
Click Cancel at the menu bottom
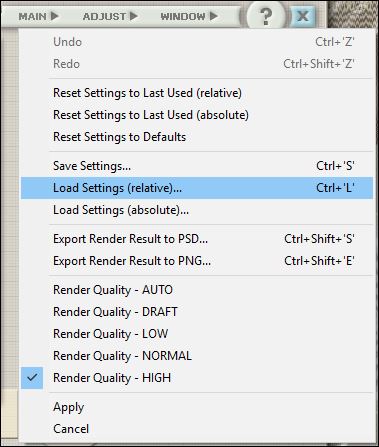pos(197,429)
